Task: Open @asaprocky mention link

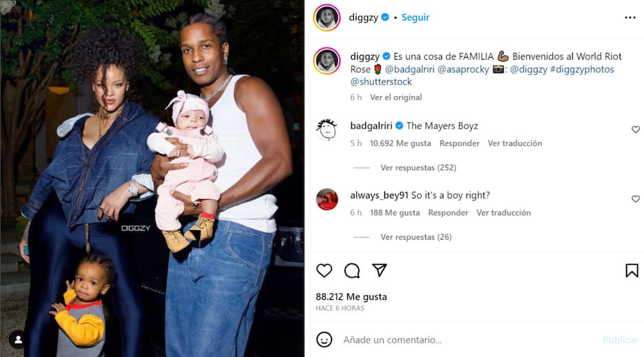Action: pos(463,69)
